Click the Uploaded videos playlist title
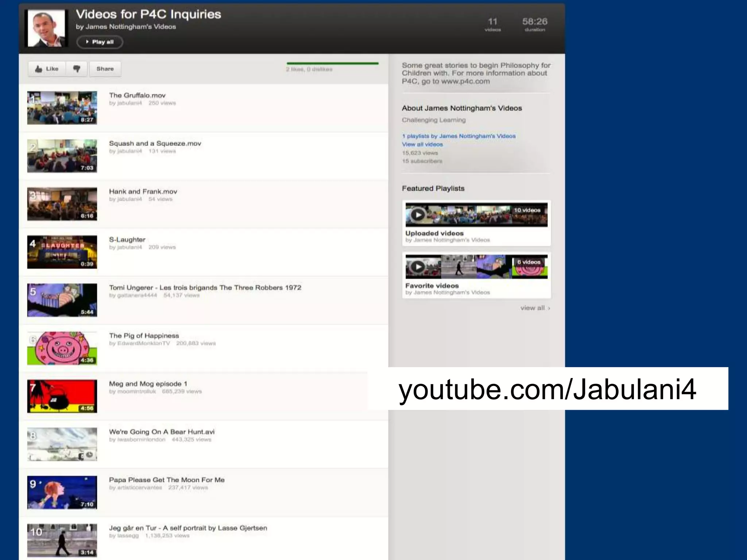This screenshot has height=560, width=747. (x=434, y=233)
